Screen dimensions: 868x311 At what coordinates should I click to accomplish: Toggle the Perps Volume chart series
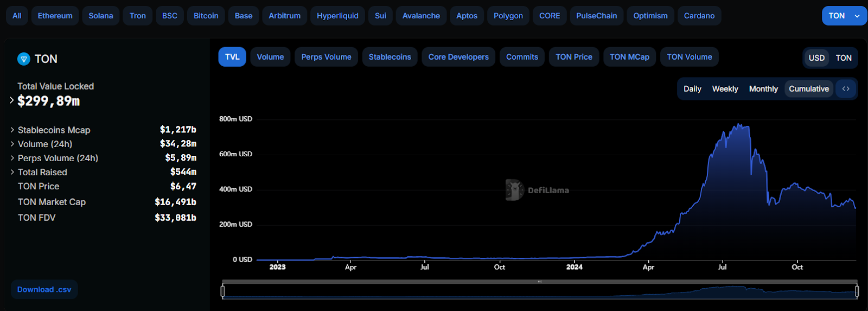point(326,57)
